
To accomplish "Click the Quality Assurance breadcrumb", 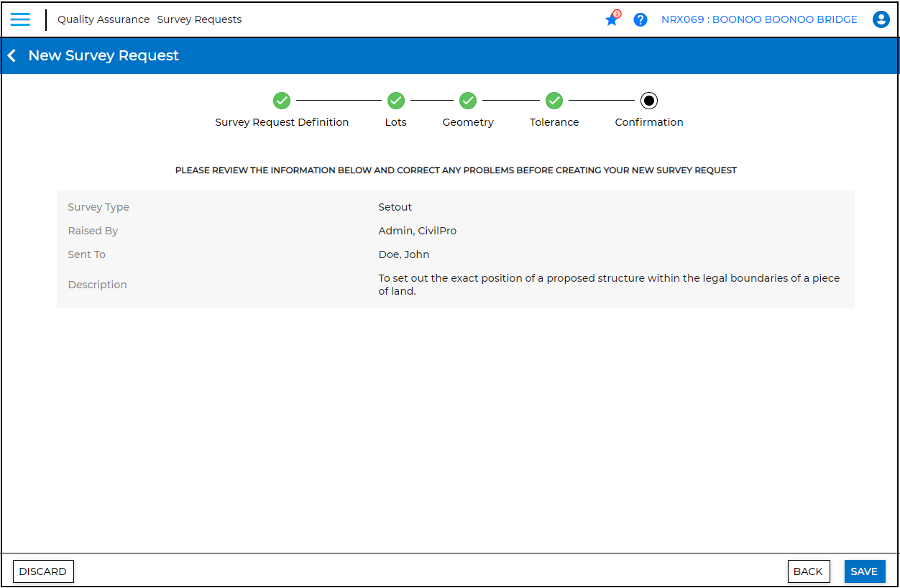I will point(104,19).
